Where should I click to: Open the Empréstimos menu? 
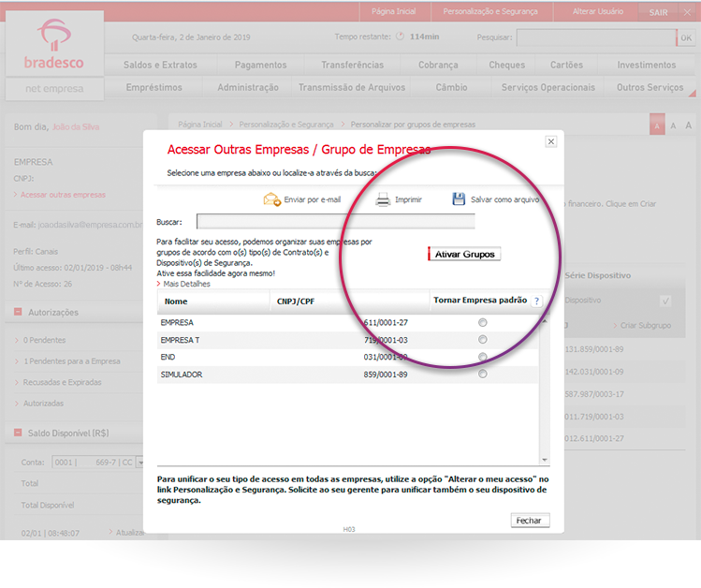[153, 87]
